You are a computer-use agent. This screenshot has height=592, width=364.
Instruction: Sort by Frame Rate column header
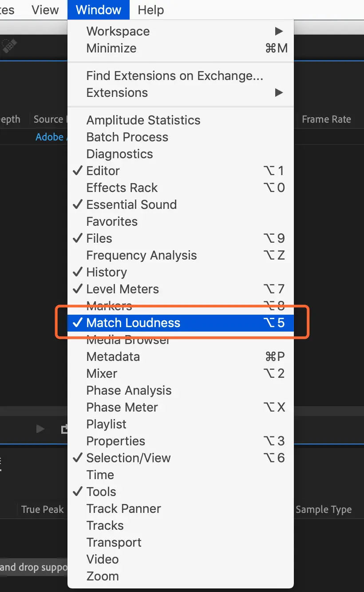click(326, 119)
